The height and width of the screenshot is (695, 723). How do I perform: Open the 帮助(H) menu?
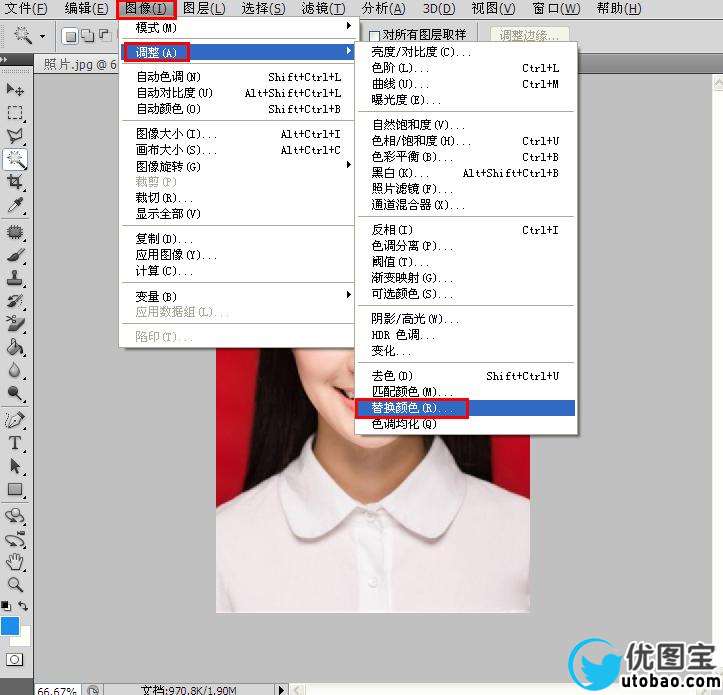619,8
